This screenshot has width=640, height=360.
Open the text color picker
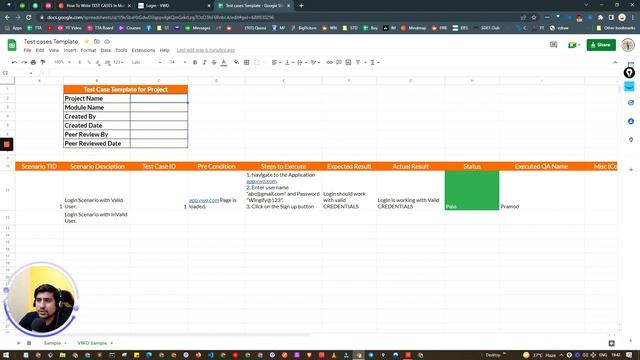click(224, 62)
